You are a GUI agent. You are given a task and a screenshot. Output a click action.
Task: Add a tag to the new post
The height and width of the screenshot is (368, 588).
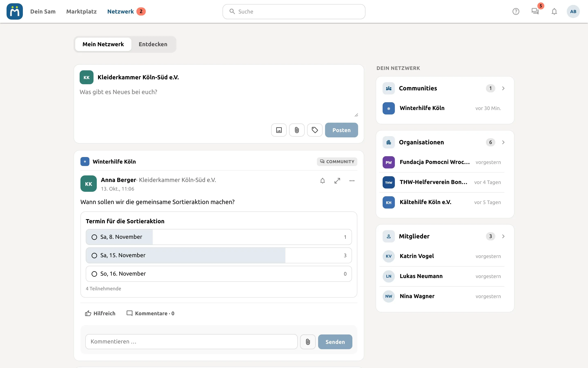tap(315, 130)
